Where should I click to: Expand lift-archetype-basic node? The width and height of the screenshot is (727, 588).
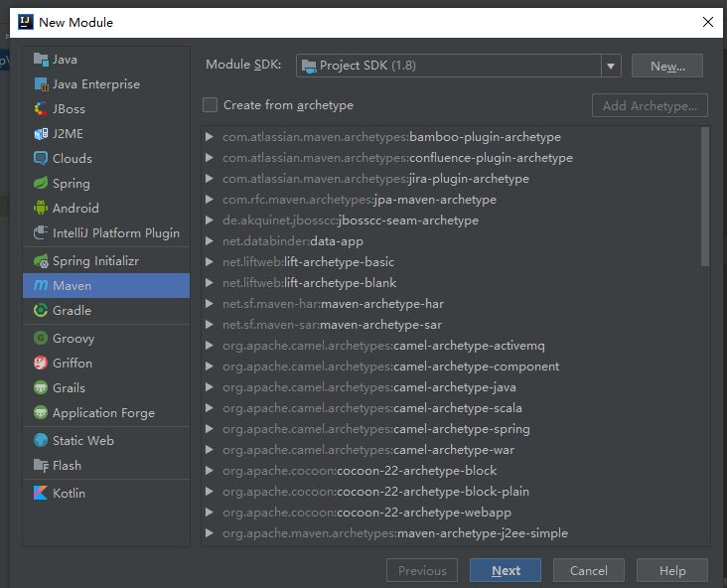210,262
